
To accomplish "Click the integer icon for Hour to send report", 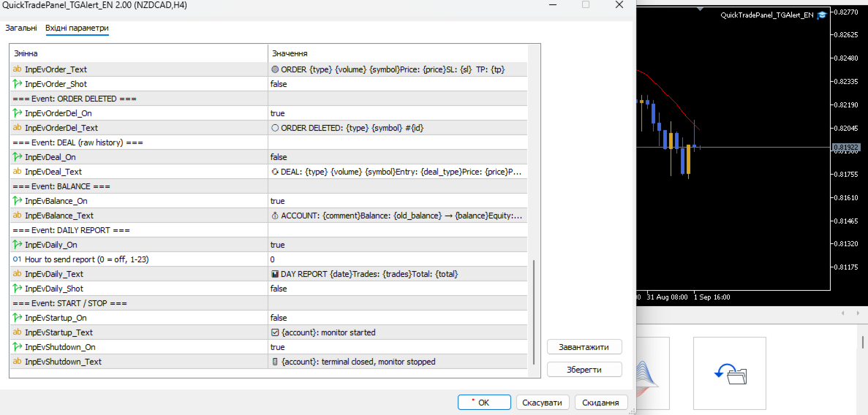I will [17, 259].
